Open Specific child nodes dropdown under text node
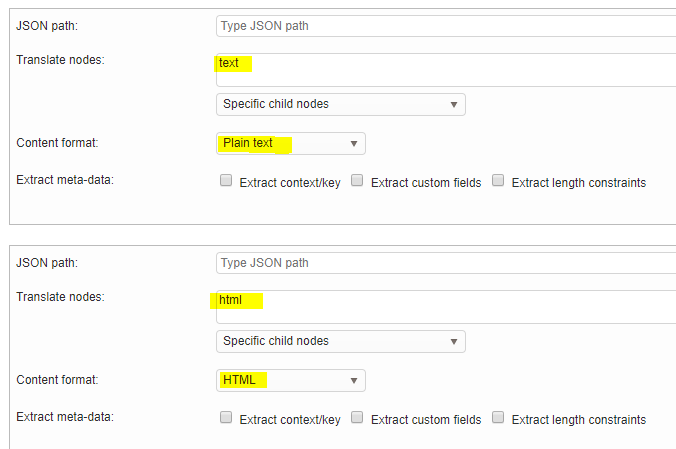This screenshot has width=676, height=449. point(340,104)
